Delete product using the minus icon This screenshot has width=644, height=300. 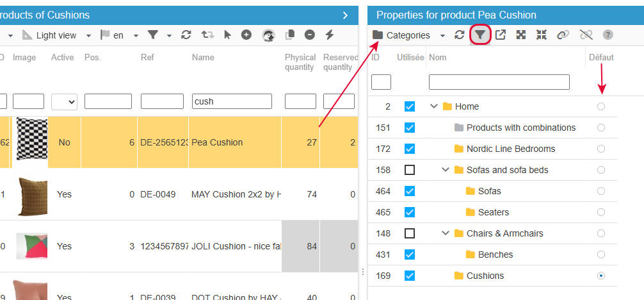310,35
